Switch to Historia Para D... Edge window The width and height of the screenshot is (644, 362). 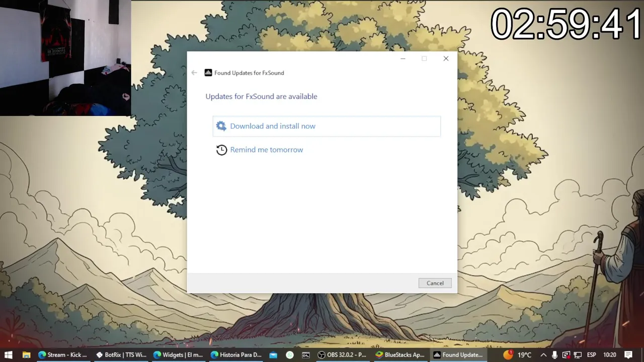236,355
